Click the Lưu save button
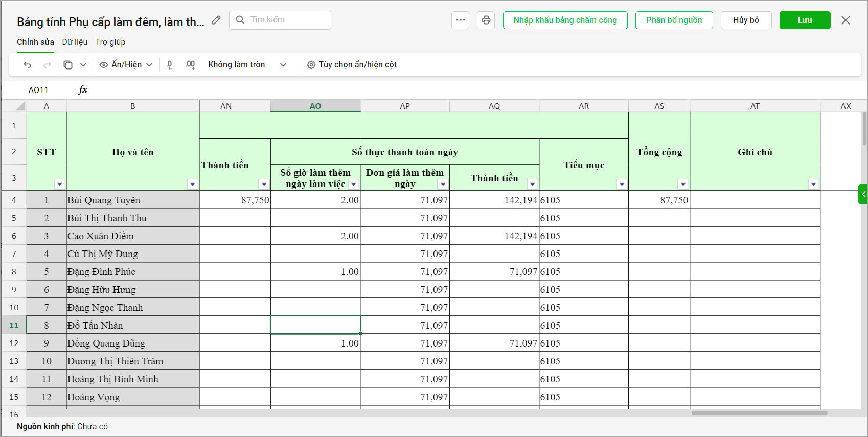 805,20
